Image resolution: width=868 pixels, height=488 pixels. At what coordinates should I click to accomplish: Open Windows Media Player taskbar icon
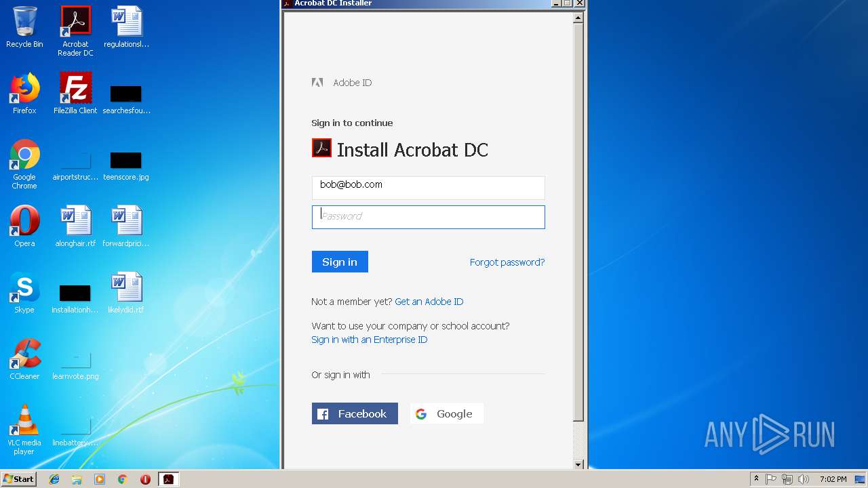pos(100,479)
